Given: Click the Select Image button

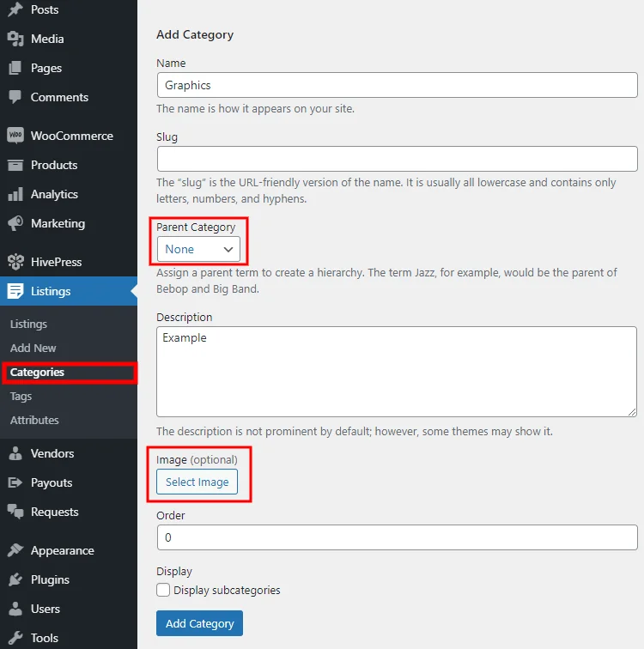Looking at the screenshot, I should pos(197,482).
